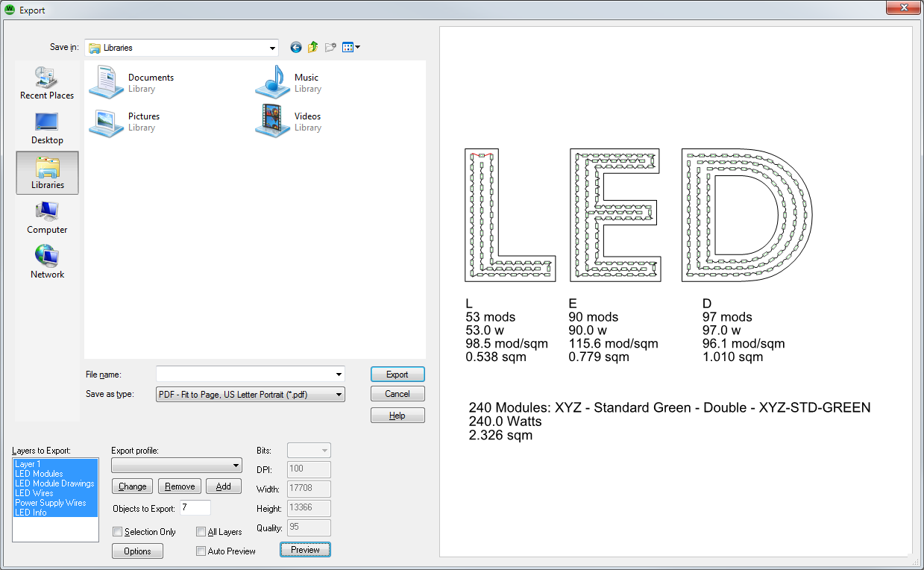Select LED Wires in layers list
Screen dimensions: 924x570
coord(34,493)
